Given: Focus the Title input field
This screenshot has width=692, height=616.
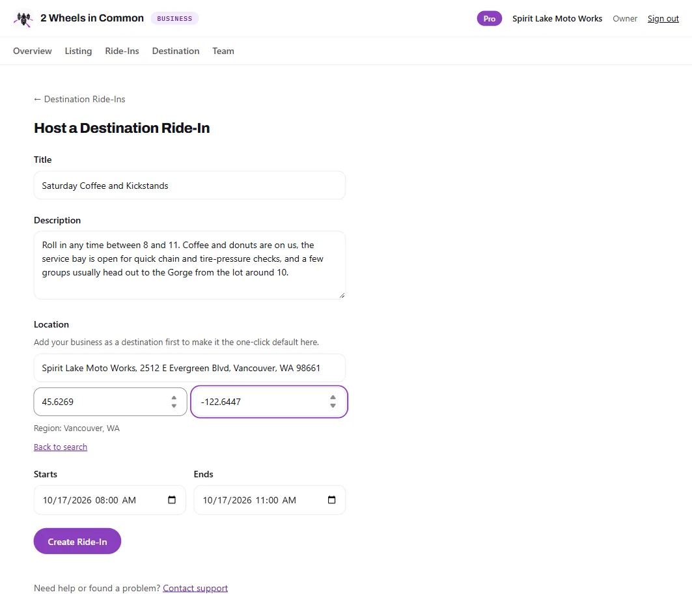Looking at the screenshot, I should (189, 186).
